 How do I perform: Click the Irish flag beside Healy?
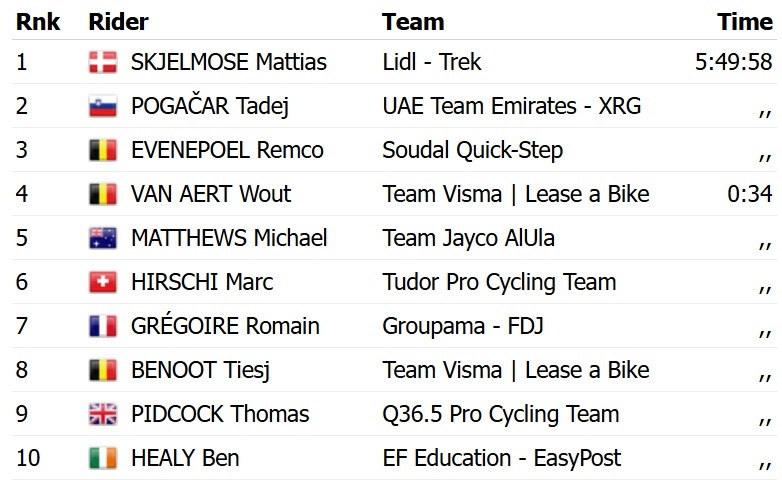(103, 458)
